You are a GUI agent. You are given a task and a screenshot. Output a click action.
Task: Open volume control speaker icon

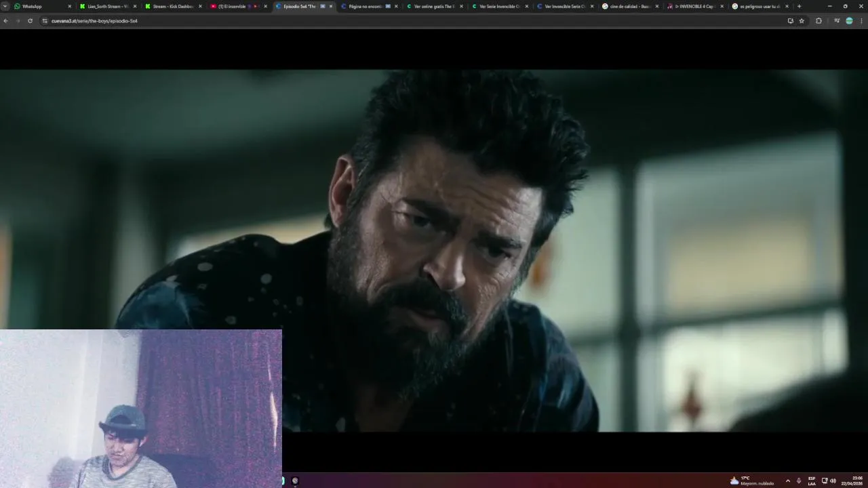[x=833, y=481]
